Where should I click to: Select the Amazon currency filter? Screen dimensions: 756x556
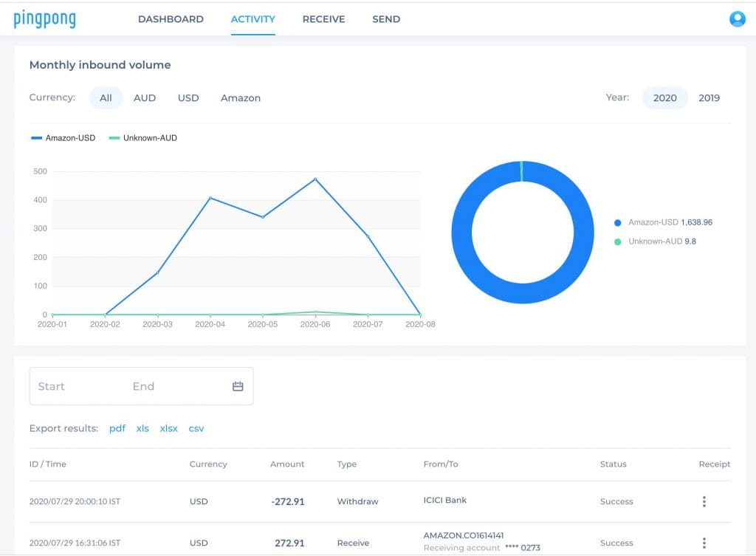point(241,97)
